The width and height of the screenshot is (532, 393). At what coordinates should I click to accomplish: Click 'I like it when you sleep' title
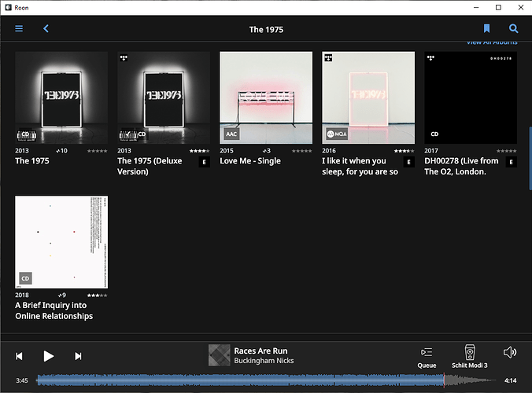coord(360,166)
